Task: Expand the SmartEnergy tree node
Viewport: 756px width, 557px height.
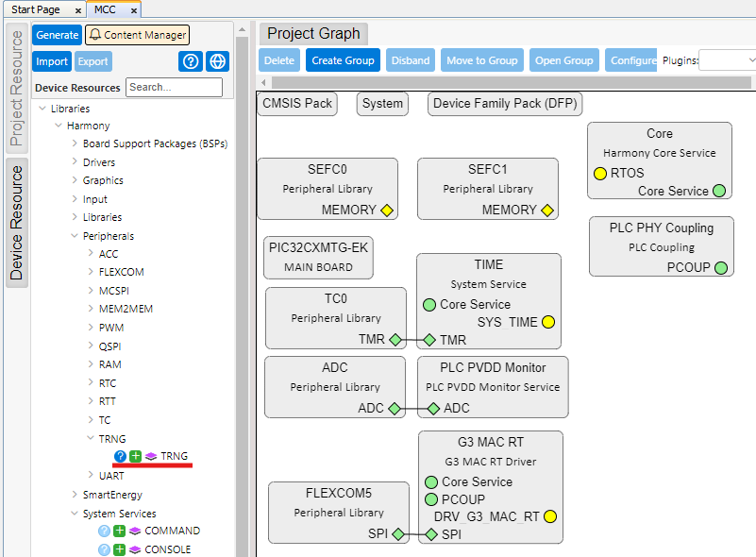Action: 76,495
